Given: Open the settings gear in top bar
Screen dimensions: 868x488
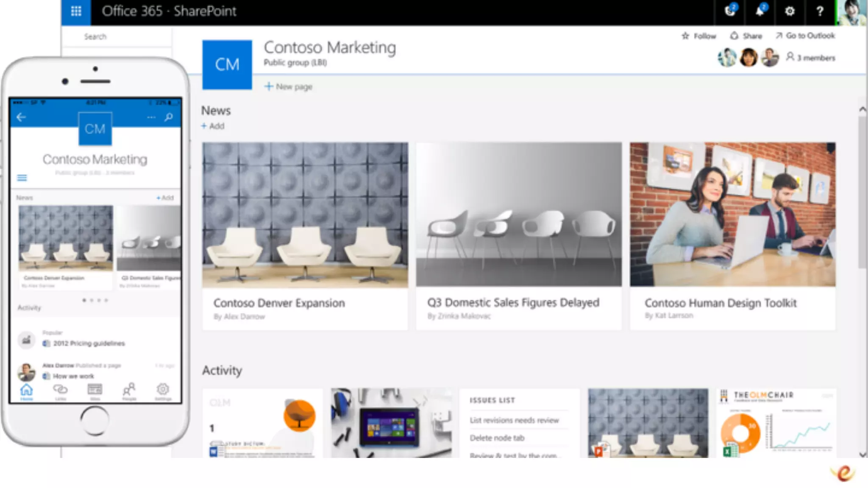Looking at the screenshot, I should (790, 11).
